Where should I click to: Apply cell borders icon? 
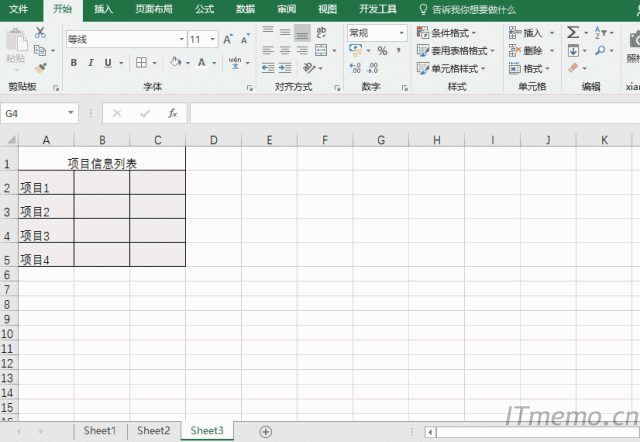click(x=141, y=62)
